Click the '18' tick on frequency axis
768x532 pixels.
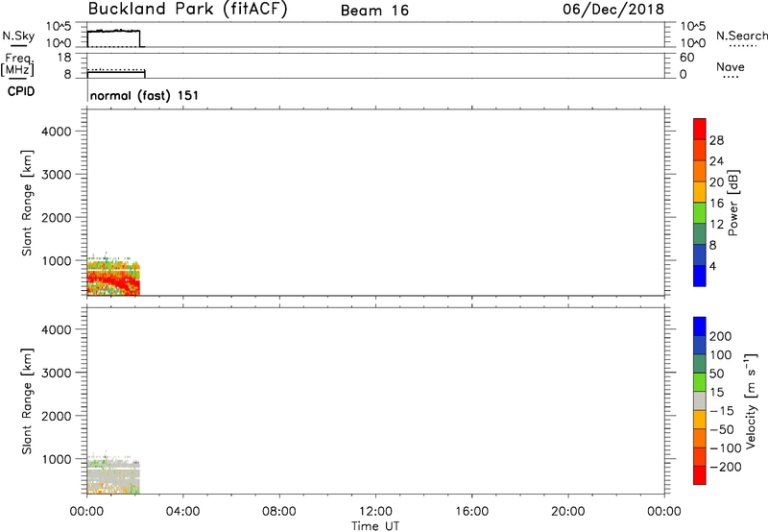[x=64, y=58]
